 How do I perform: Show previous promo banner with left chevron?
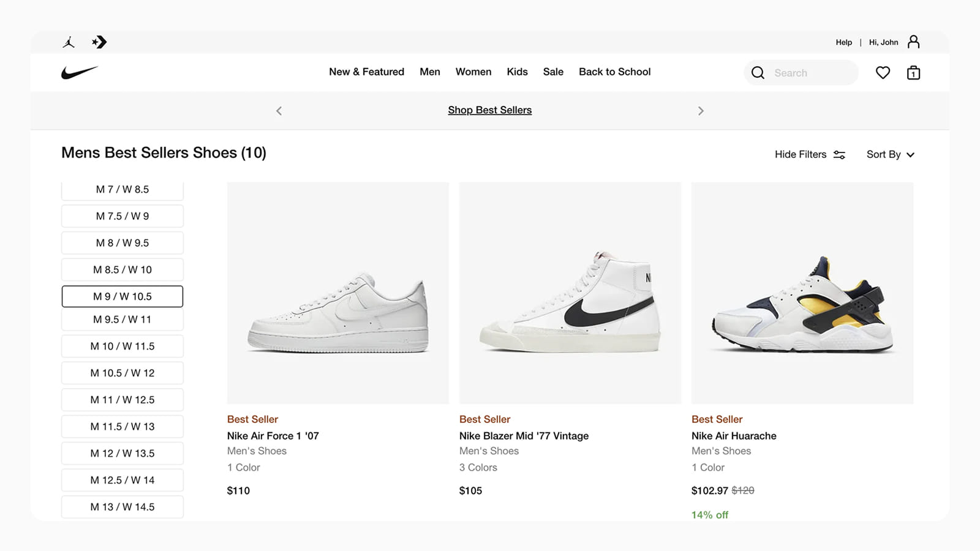pos(279,111)
